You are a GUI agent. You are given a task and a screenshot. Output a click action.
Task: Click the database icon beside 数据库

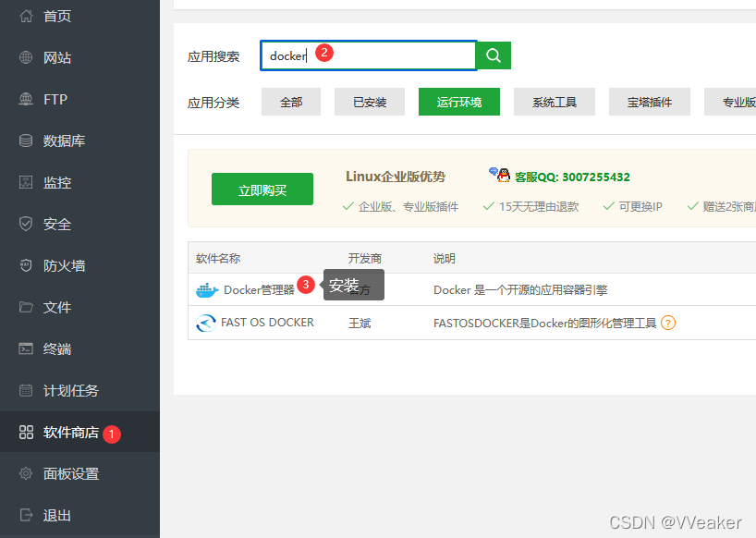26,141
